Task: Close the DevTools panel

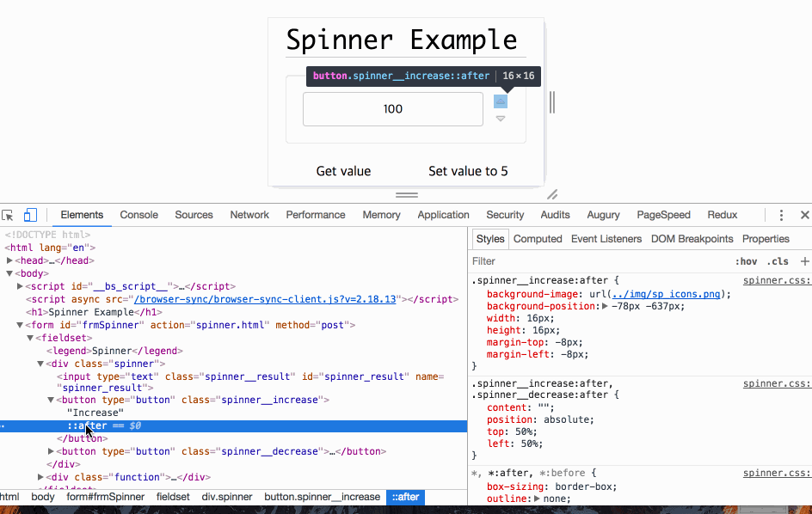Action: pyautogui.click(x=805, y=215)
